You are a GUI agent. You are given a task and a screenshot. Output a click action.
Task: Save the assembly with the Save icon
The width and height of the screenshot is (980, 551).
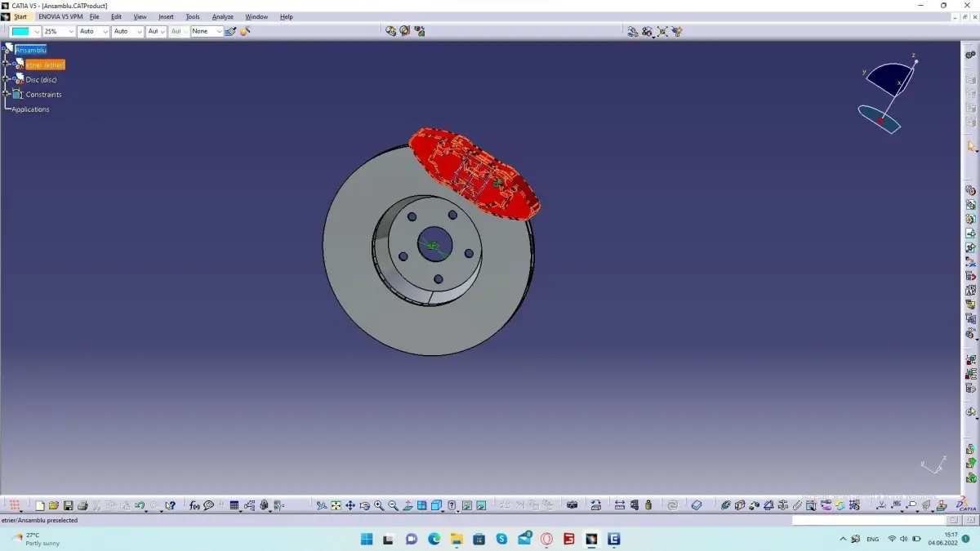click(x=68, y=505)
